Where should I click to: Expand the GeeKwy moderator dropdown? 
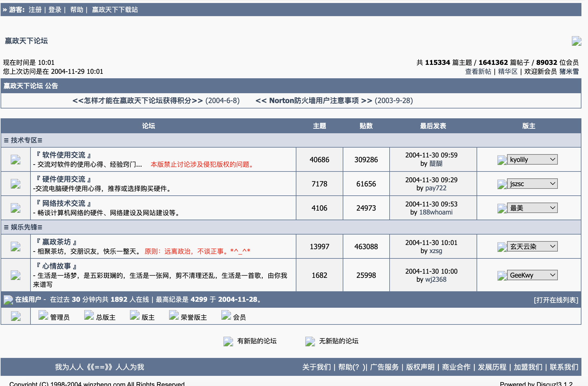click(x=532, y=275)
